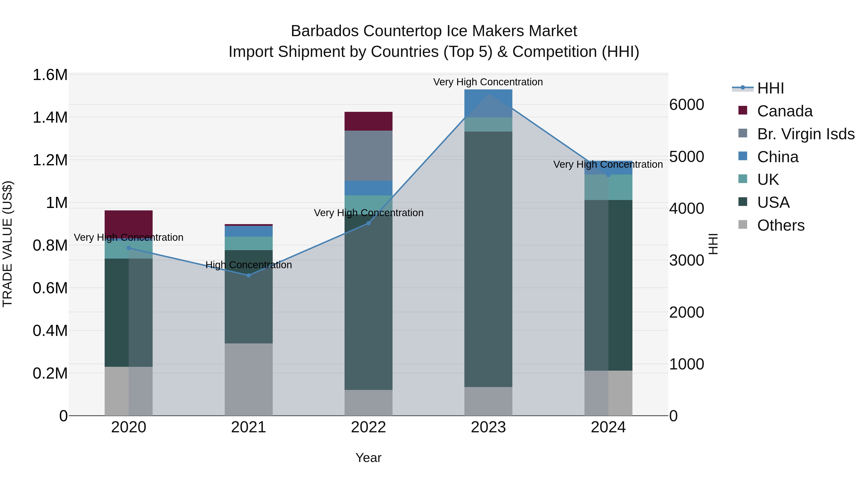Click the 2022 x-axis label
The image size is (868, 488).
coord(368,427)
